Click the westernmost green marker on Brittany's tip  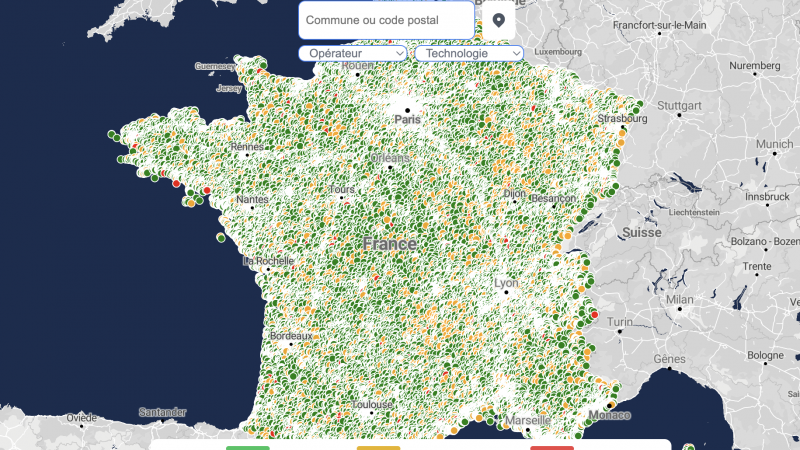[x=110, y=134]
